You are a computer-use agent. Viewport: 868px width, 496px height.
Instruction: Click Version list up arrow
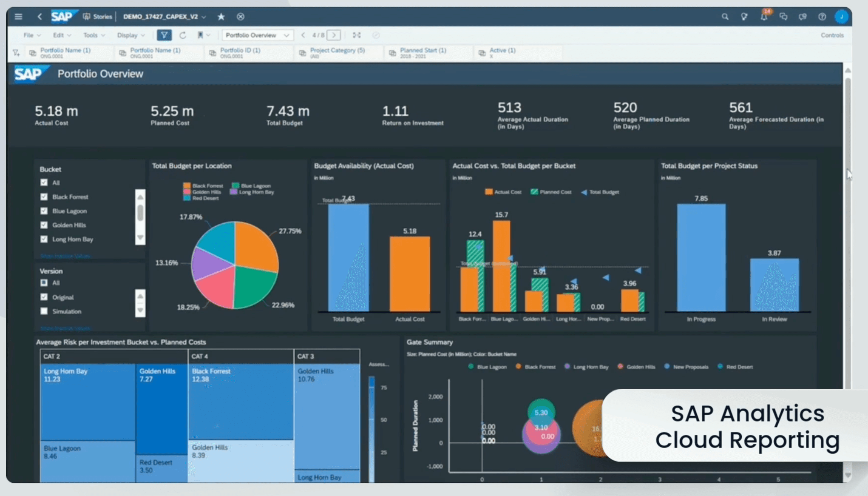140,296
